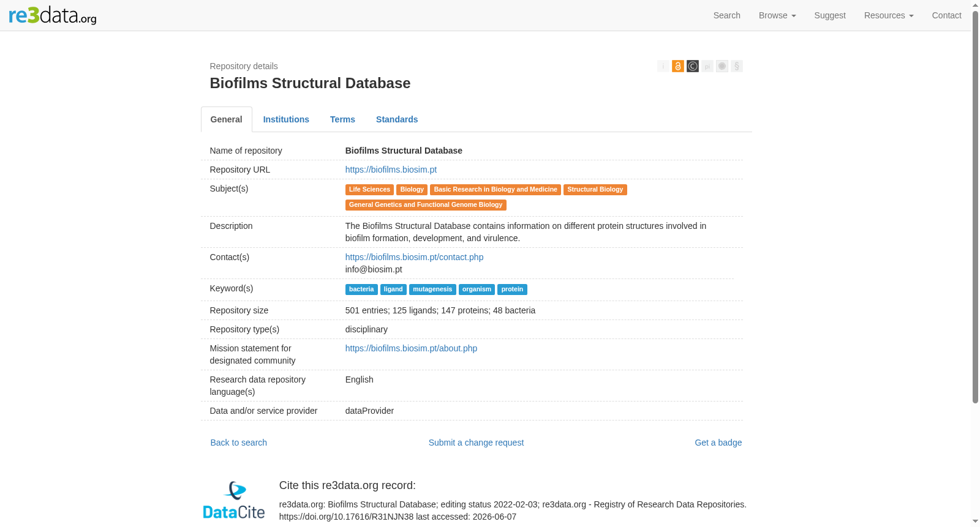
Task: Switch to the Institutions tab
Action: point(286,119)
